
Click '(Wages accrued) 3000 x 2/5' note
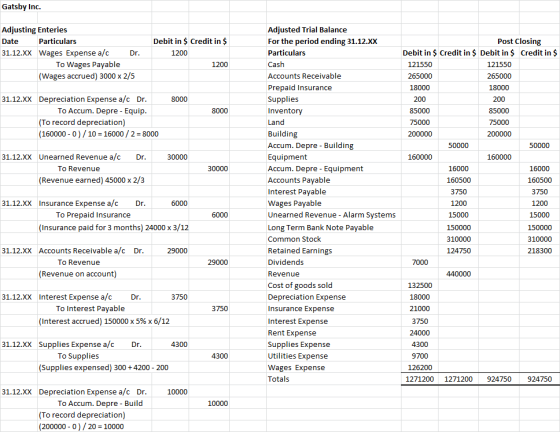(x=87, y=76)
